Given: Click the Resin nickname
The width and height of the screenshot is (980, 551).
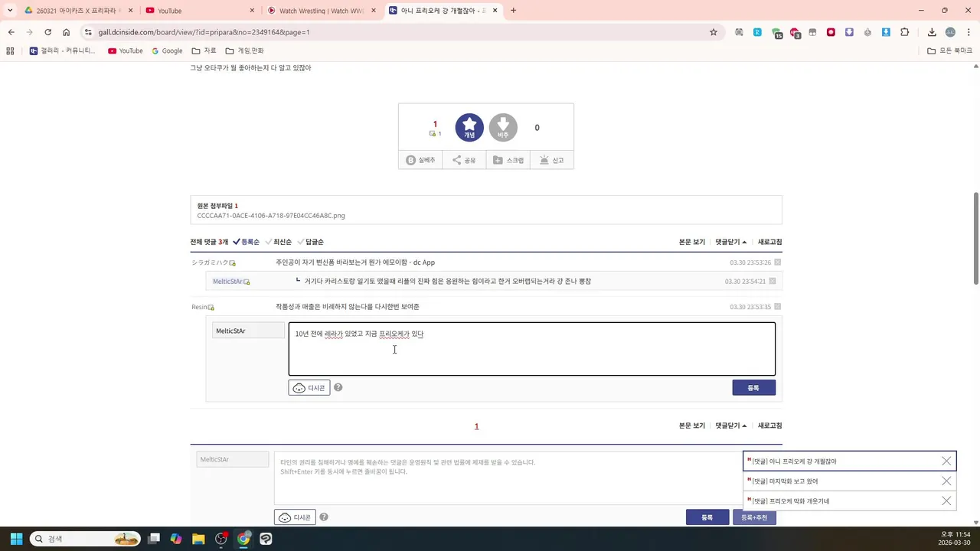Looking at the screenshot, I should pyautogui.click(x=199, y=307).
